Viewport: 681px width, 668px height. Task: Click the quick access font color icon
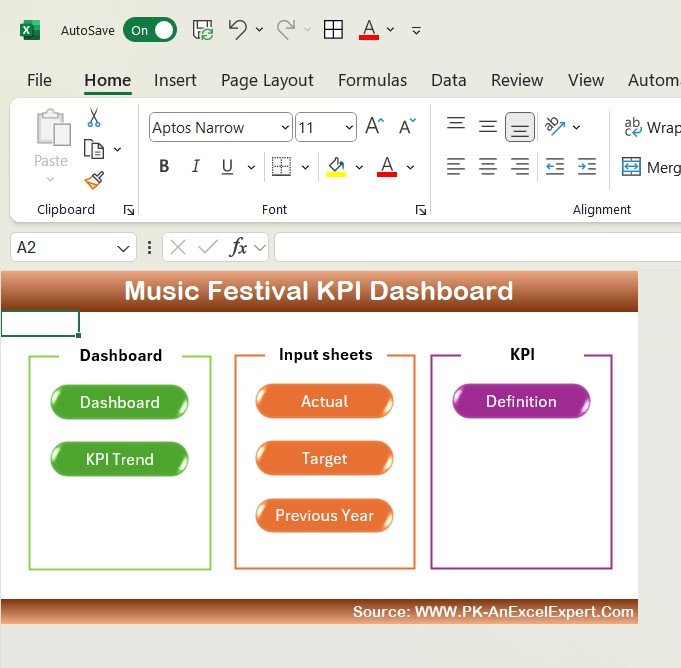(x=369, y=30)
